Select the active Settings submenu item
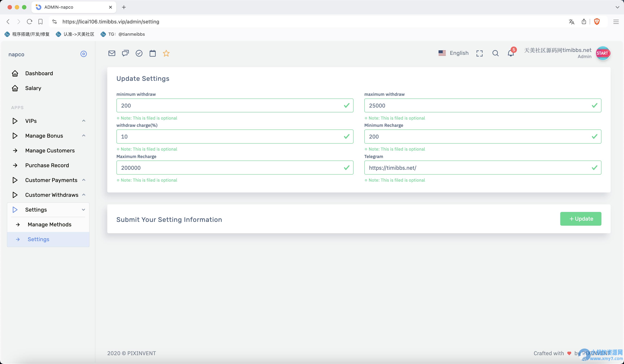Screen dimensions: 624x364 click(x=48, y=239)
